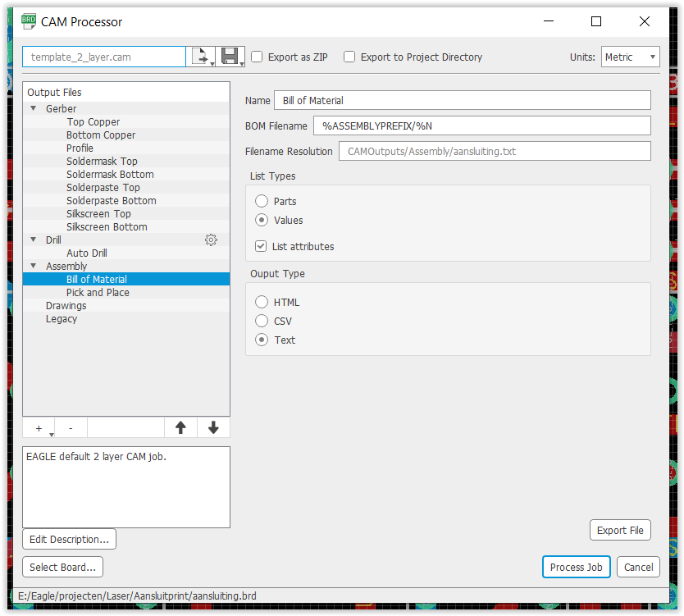
Task: Move selected output up with arrow
Action: coord(180,427)
